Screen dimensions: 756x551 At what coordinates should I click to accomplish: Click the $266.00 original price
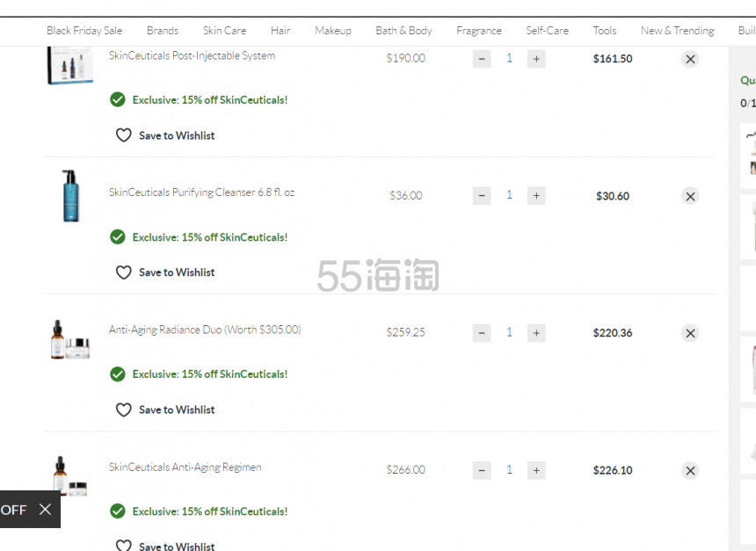coord(405,469)
